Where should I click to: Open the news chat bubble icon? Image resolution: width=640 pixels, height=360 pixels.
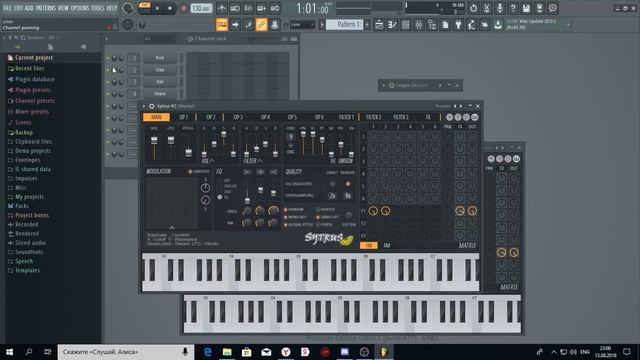coord(553,8)
